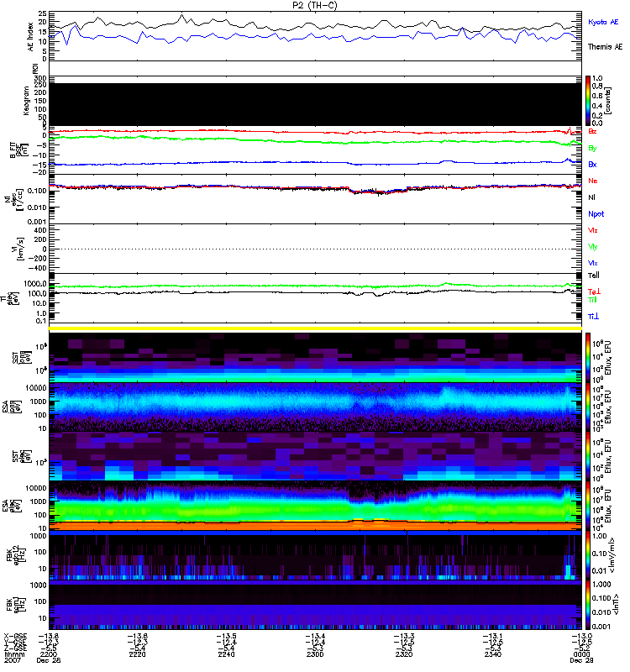Click the ESA electrons axis label
630x672 pixels.
click(x=13, y=505)
